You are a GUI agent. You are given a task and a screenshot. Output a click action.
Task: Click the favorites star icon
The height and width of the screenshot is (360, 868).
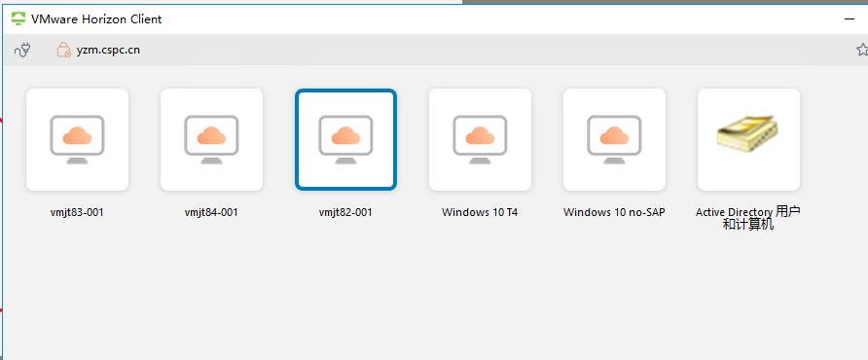(862, 50)
